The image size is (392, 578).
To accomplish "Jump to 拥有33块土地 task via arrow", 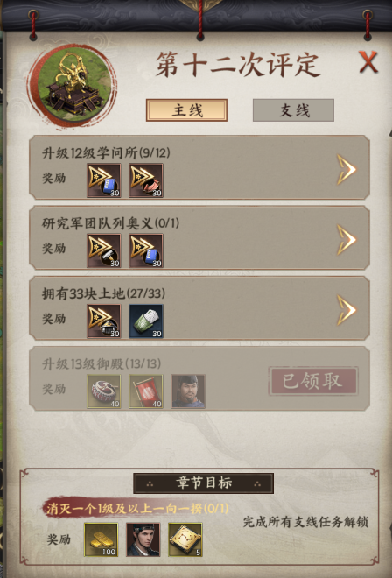I will 346,310.
